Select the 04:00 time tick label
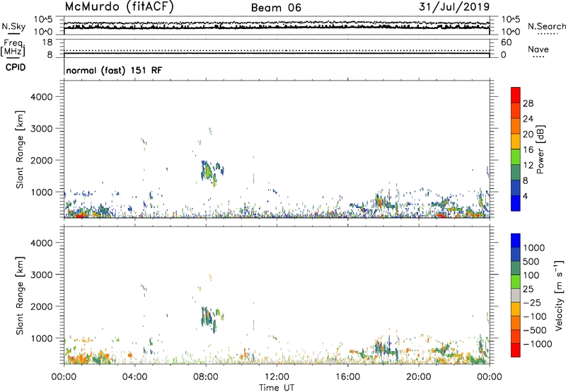The image size is (566, 392). [x=134, y=377]
